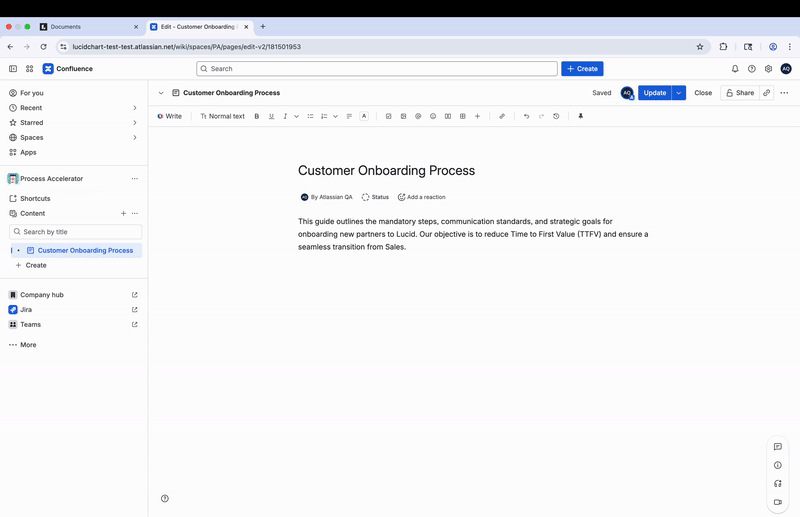800x517 pixels.
Task: Open the video recording icon on right edge
Action: (778, 502)
